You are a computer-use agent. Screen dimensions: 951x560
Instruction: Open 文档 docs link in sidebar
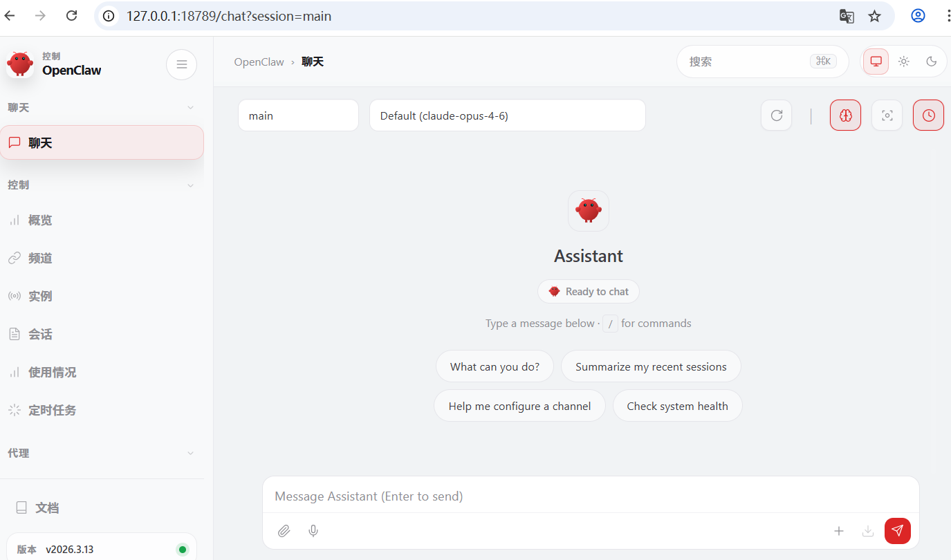coord(102,507)
